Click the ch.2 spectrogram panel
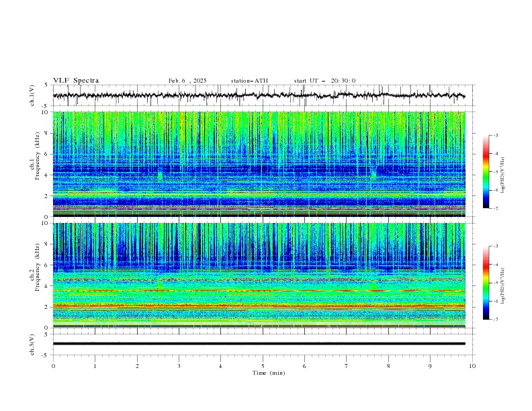The height and width of the screenshot is (411, 532). click(x=259, y=275)
